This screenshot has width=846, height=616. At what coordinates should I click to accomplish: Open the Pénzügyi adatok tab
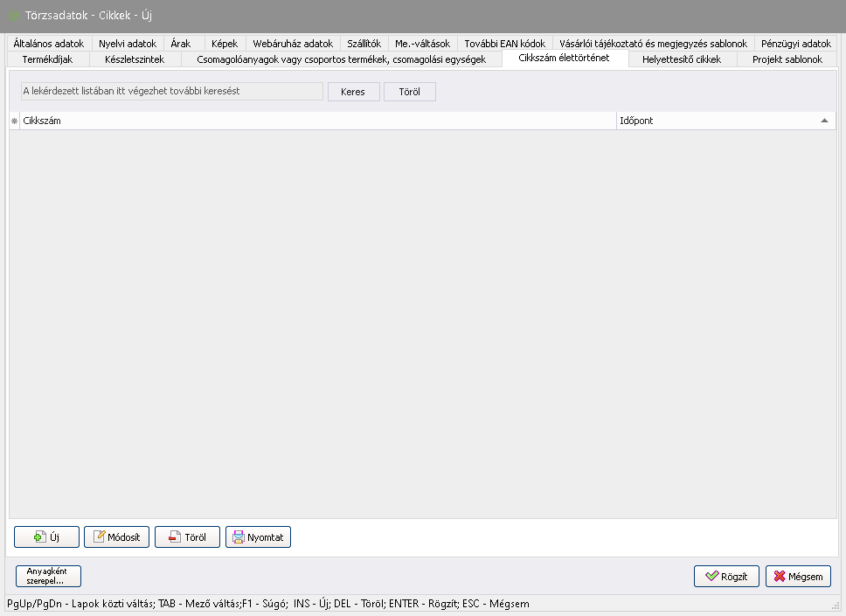(x=795, y=43)
